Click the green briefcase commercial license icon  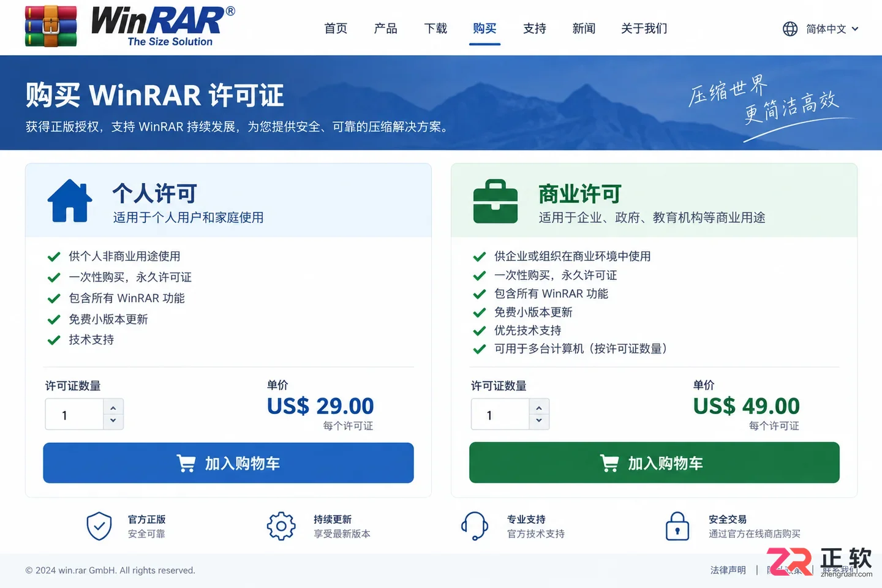pos(496,201)
